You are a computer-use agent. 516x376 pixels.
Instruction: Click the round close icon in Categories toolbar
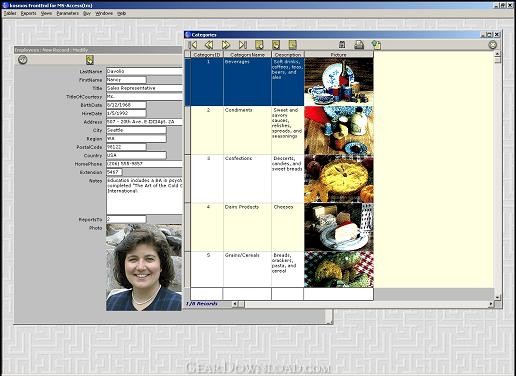[x=492, y=45]
